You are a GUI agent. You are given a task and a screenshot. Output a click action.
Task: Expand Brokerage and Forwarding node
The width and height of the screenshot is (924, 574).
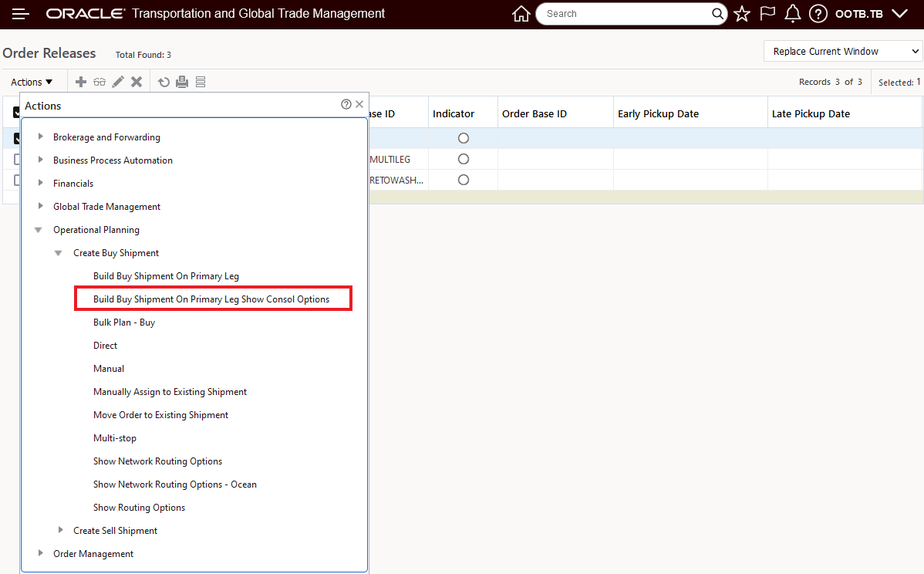40,137
